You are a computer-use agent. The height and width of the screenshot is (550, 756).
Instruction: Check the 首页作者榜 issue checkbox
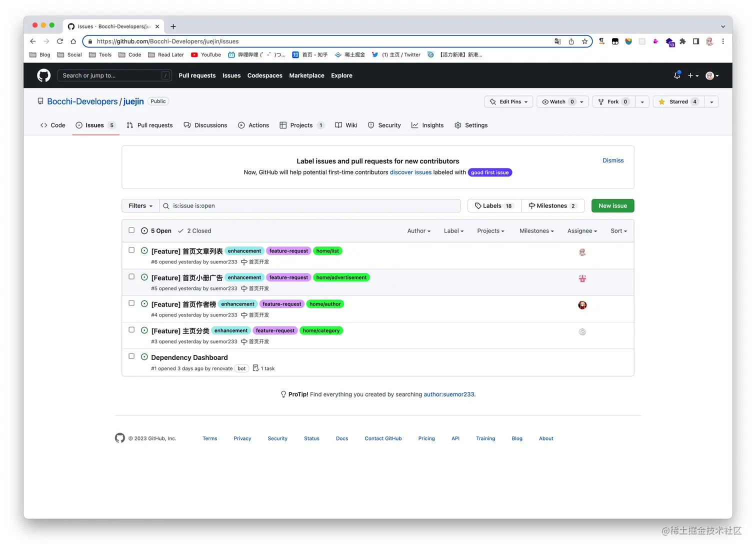(x=131, y=303)
